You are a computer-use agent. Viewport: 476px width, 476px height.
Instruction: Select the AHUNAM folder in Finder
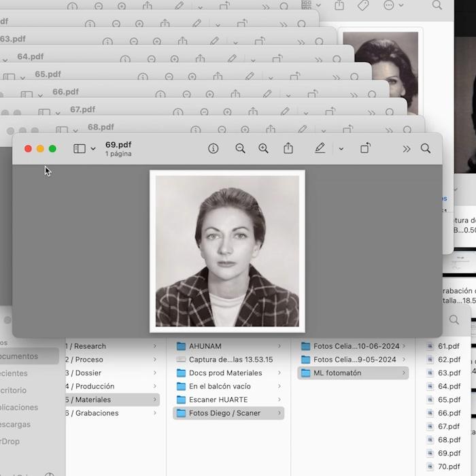(x=205, y=346)
